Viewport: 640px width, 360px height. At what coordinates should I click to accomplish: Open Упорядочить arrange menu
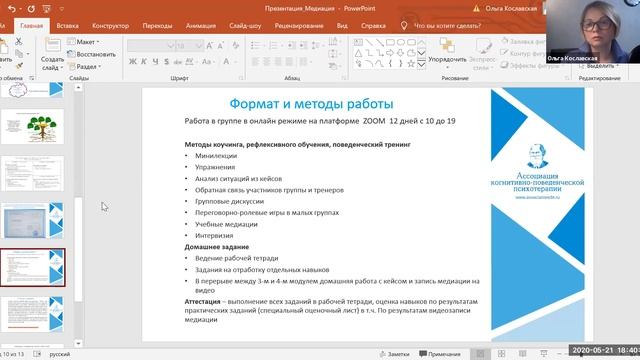coord(447,53)
